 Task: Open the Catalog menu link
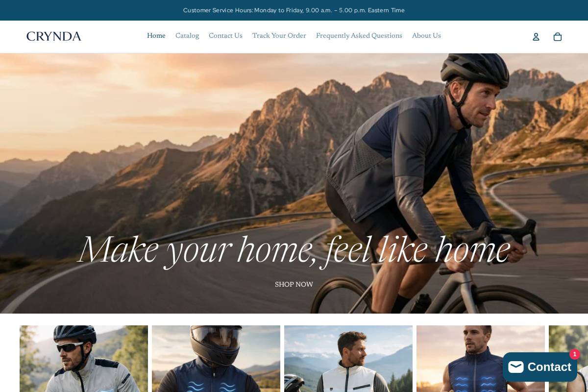pyautogui.click(x=187, y=36)
